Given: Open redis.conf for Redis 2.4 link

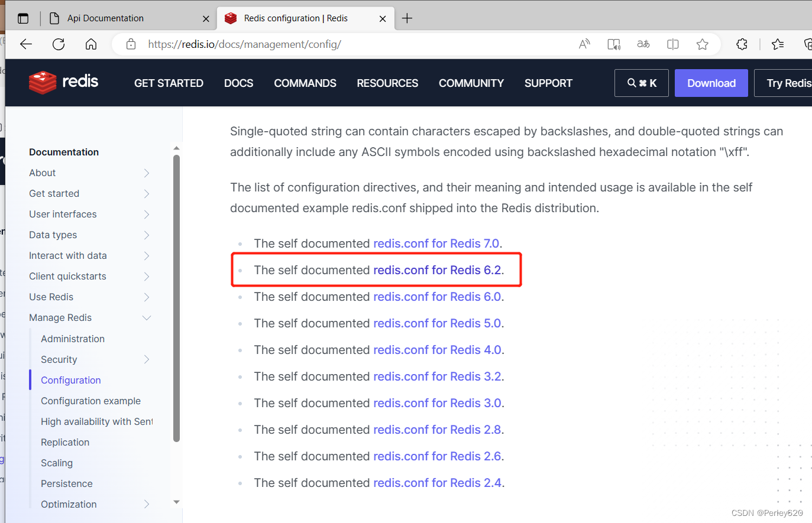Looking at the screenshot, I should pyautogui.click(x=438, y=483).
